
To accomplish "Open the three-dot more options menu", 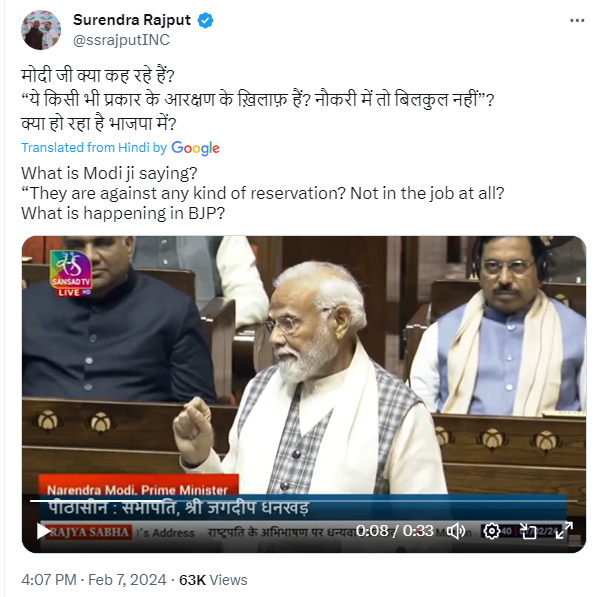I will (x=577, y=20).
